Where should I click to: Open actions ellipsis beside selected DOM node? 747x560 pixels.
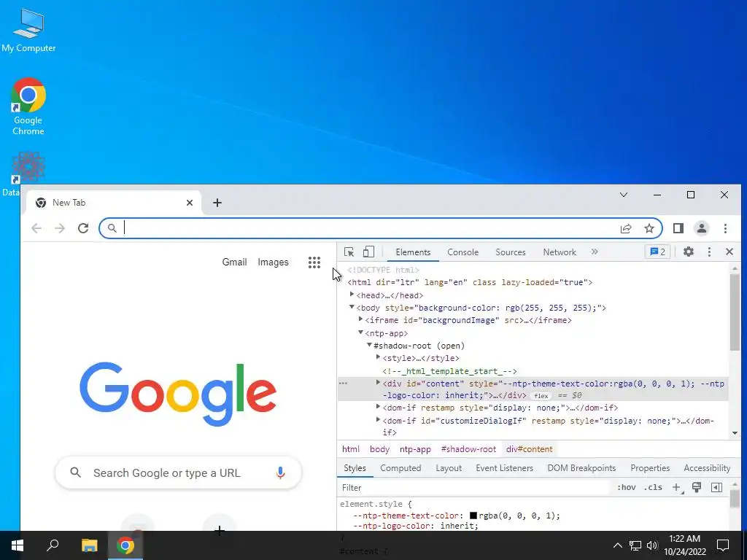(343, 383)
